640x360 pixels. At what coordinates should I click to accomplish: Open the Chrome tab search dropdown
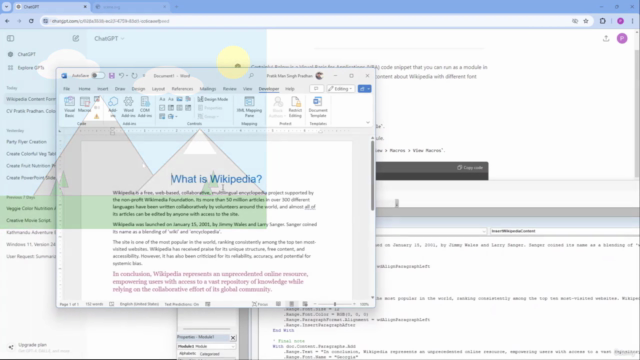[x=7, y=7]
